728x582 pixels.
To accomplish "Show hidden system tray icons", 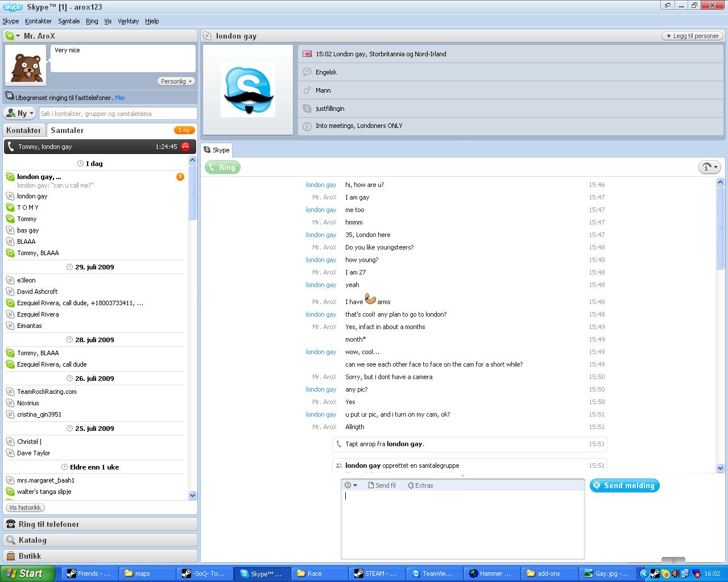I will (x=644, y=573).
